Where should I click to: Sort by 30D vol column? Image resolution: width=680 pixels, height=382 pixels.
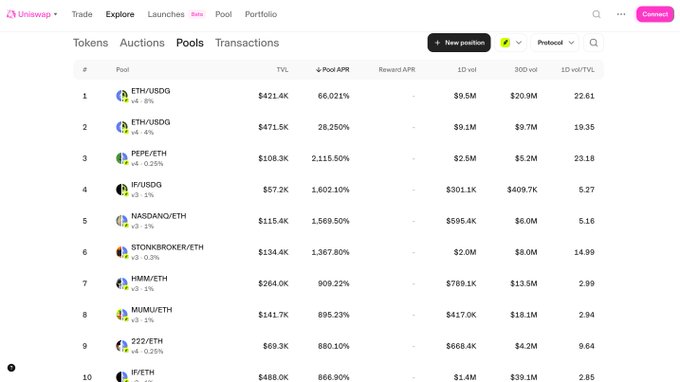pos(526,69)
